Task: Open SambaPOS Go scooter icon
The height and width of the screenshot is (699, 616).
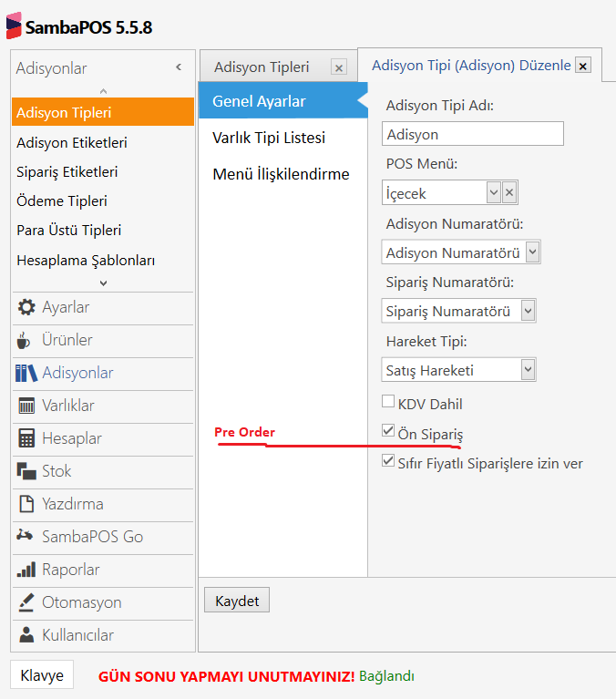Action: click(25, 535)
